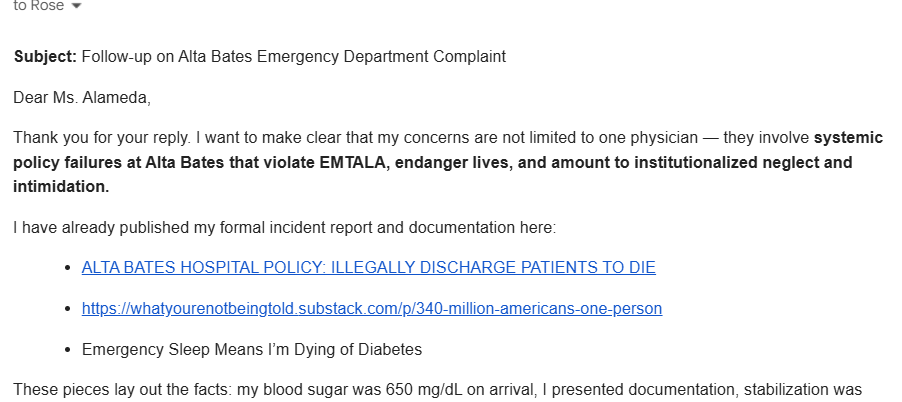
Task: Expand recipient details arrow next to Rose
Action: tap(77, 7)
